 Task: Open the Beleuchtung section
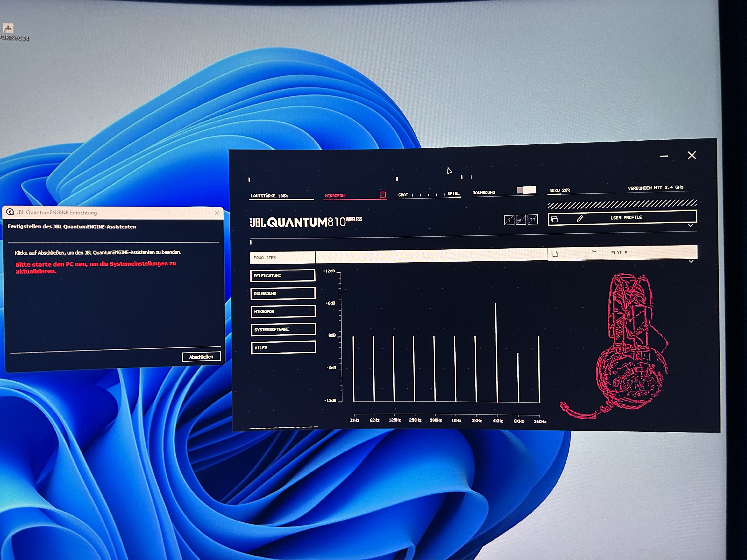[x=283, y=276]
